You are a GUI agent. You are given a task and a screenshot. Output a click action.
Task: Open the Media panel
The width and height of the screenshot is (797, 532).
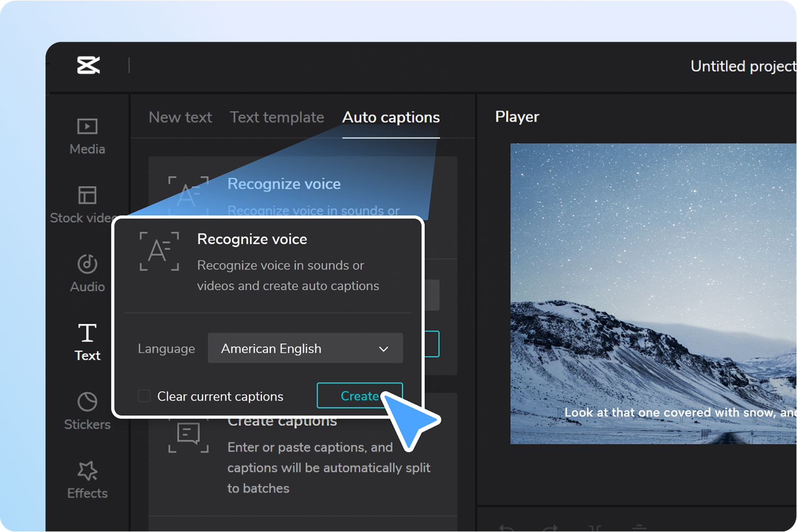point(87,136)
